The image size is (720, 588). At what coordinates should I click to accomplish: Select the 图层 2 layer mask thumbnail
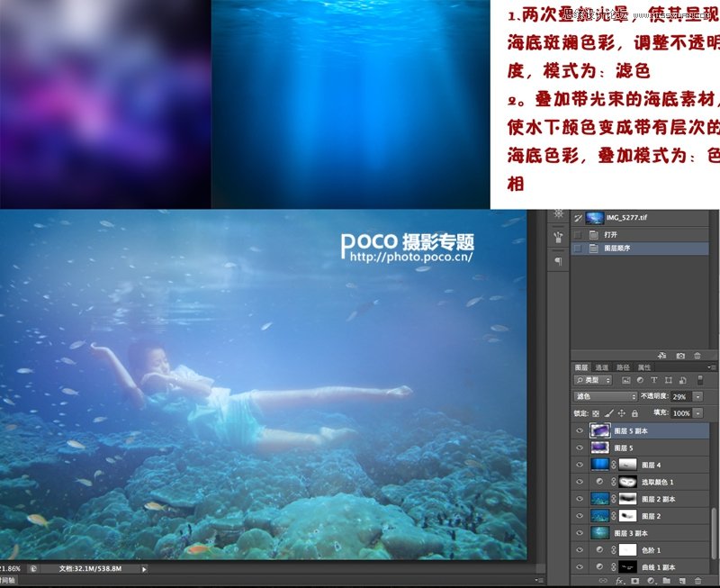point(625,516)
